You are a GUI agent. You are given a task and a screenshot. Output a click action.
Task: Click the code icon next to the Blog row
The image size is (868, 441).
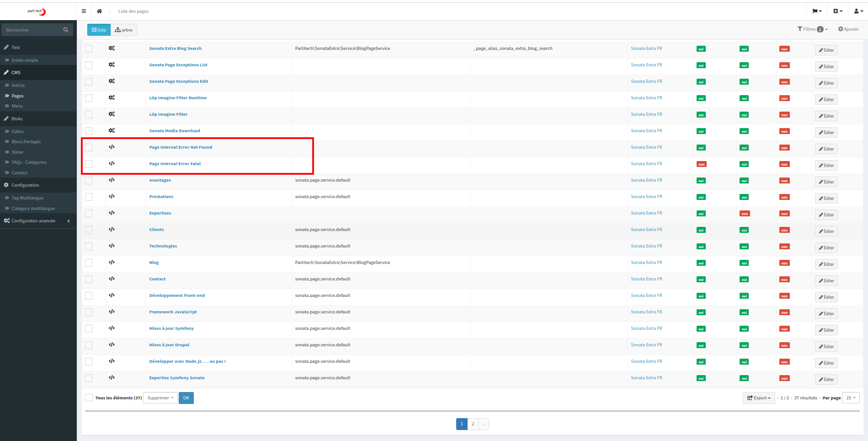[112, 263]
